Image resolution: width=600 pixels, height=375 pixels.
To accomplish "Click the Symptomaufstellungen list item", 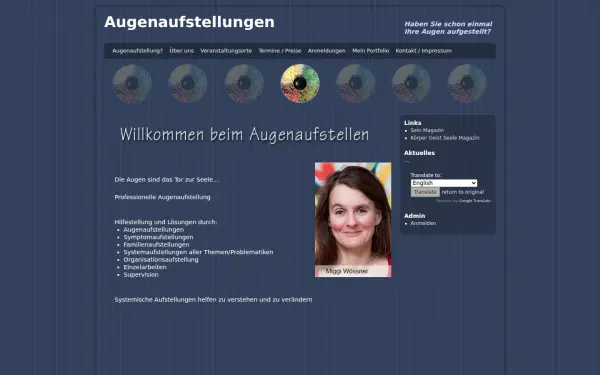I will point(158,237).
